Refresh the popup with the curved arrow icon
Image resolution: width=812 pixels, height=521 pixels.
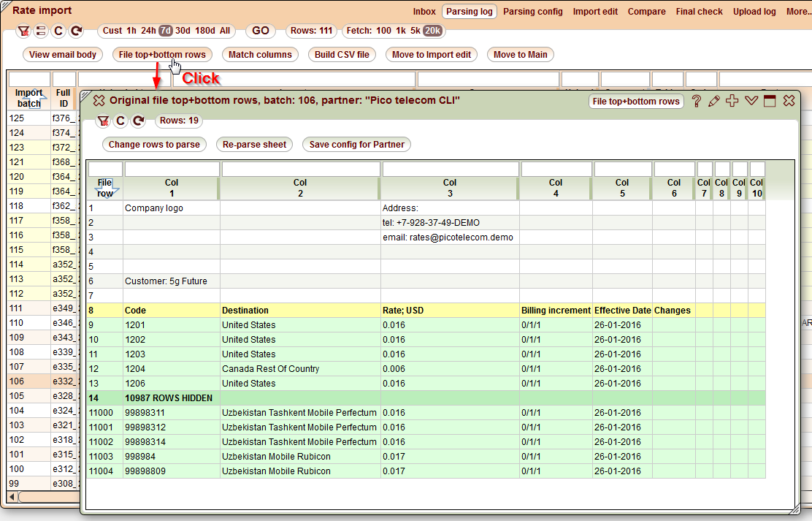pos(138,121)
